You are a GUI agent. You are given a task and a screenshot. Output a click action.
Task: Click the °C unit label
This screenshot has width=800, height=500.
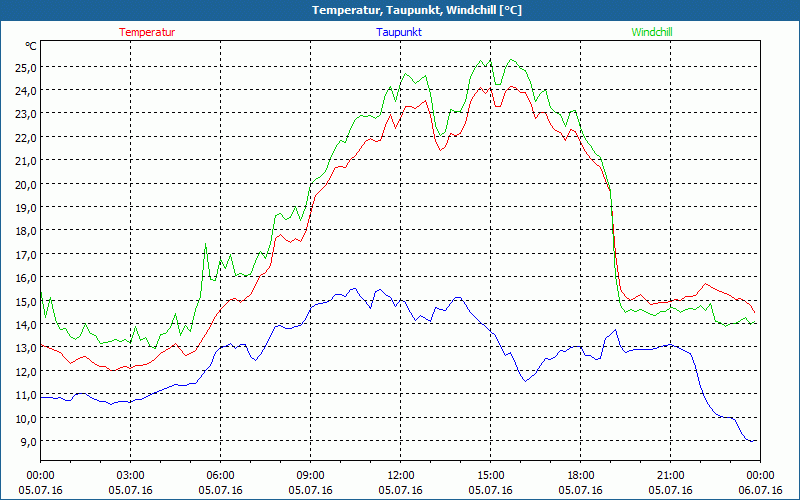click(x=31, y=46)
